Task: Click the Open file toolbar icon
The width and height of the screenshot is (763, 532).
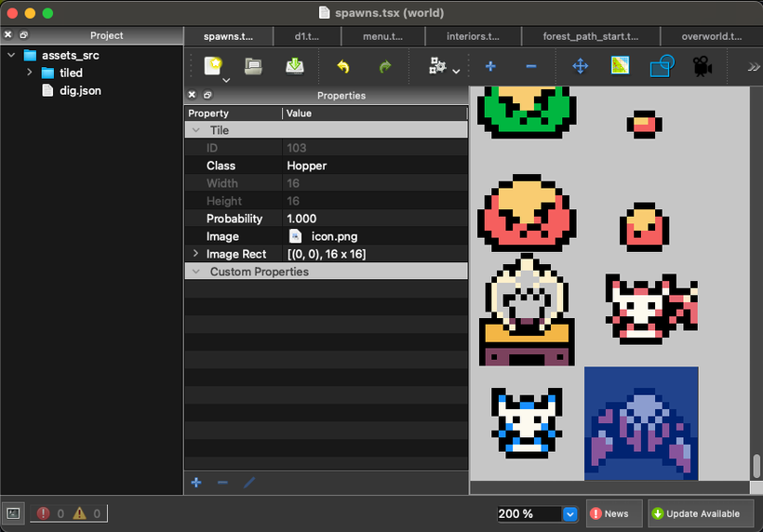Action: tap(253, 66)
